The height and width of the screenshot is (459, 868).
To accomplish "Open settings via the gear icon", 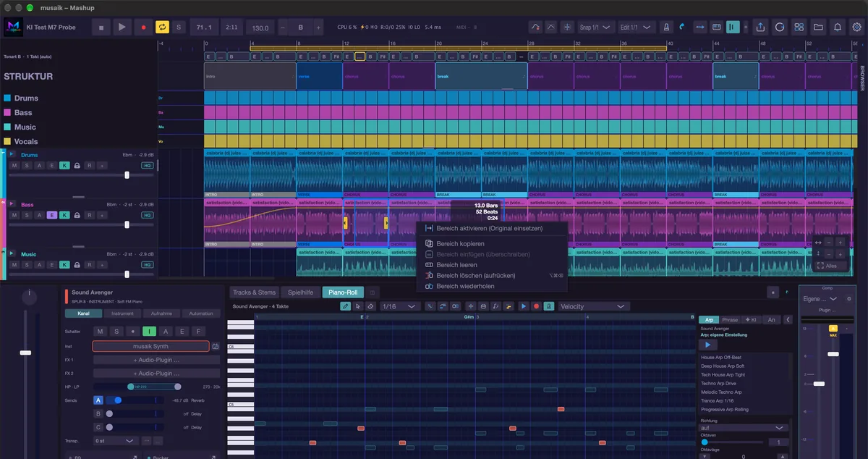I will coord(857,28).
